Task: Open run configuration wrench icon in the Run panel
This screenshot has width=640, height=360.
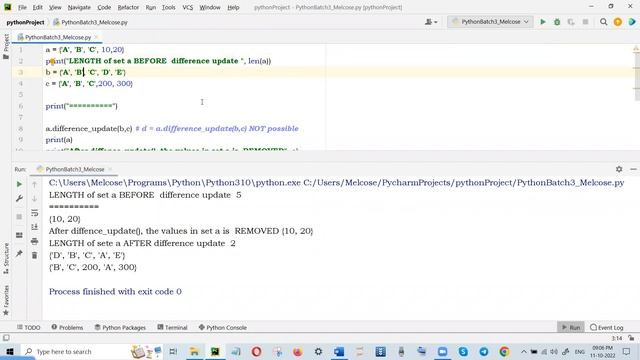Action: tap(19, 198)
